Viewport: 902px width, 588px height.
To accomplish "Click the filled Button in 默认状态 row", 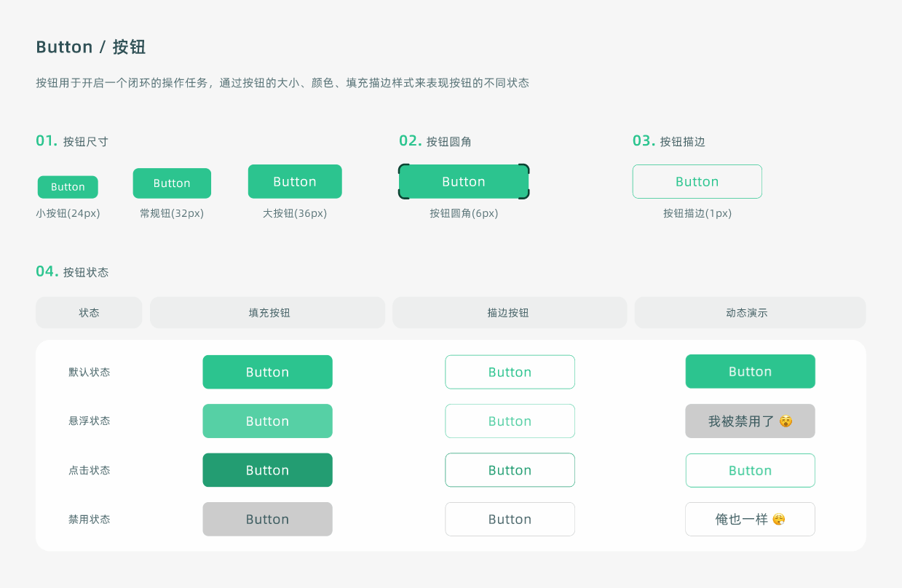I will pos(267,372).
